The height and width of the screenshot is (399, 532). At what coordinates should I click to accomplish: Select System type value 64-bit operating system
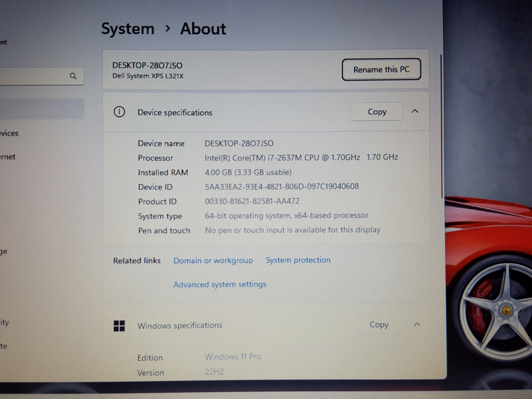pyautogui.click(x=287, y=215)
